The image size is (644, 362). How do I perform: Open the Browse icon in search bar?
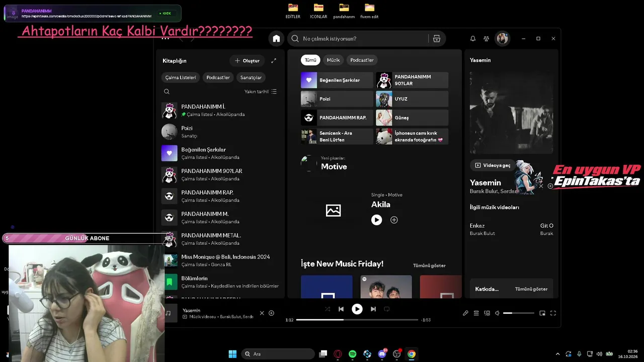(x=436, y=39)
